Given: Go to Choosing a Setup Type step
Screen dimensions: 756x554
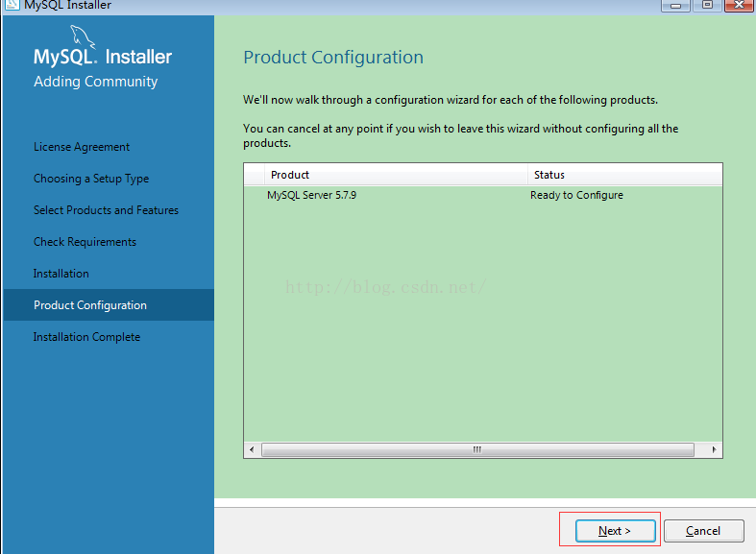Looking at the screenshot, I should [x=91, y=179].
